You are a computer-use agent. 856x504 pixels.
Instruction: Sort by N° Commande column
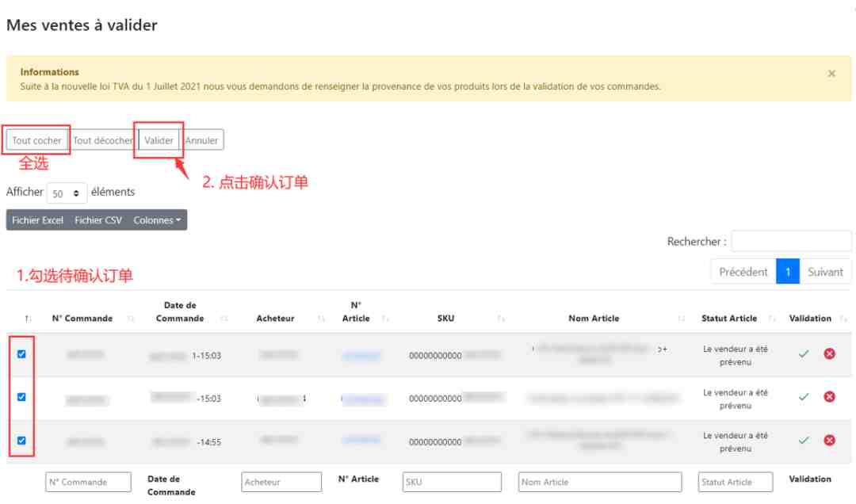(x=82, y=319)
